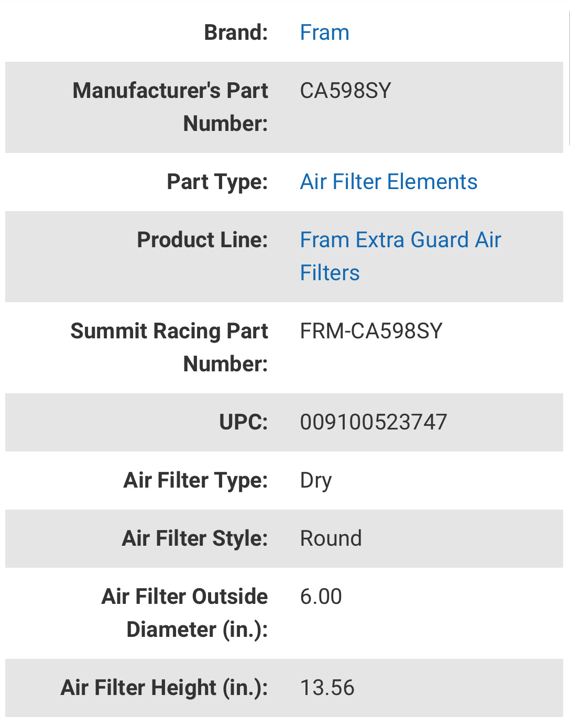Select the outside diameter value 6.00

click(320, 597)
